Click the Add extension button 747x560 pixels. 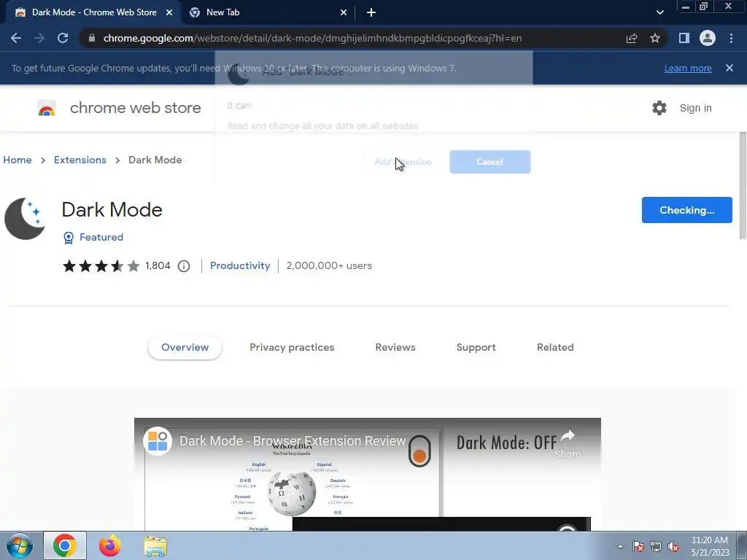point(403,162)
